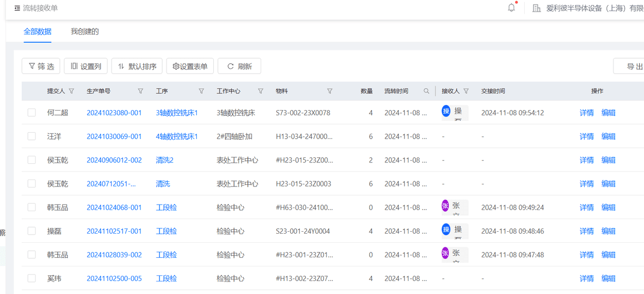Open production order 20241102500-005 link
Screen dimensions: 644x294
tap(114, 278)
